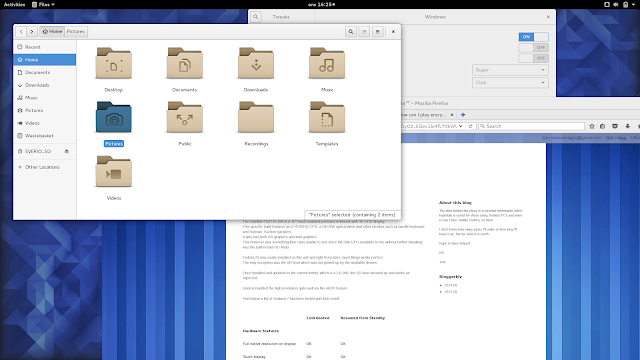Image resolution: width=640 pixels, height=360 pixels.
Task: Open the Documents folder icon in the grid
Action: (x=184, y=63)
